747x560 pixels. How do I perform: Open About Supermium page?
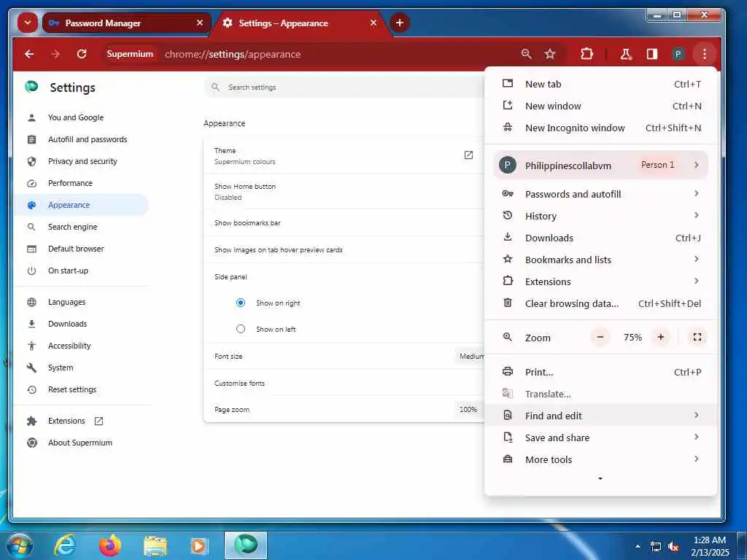coord(81,443)
